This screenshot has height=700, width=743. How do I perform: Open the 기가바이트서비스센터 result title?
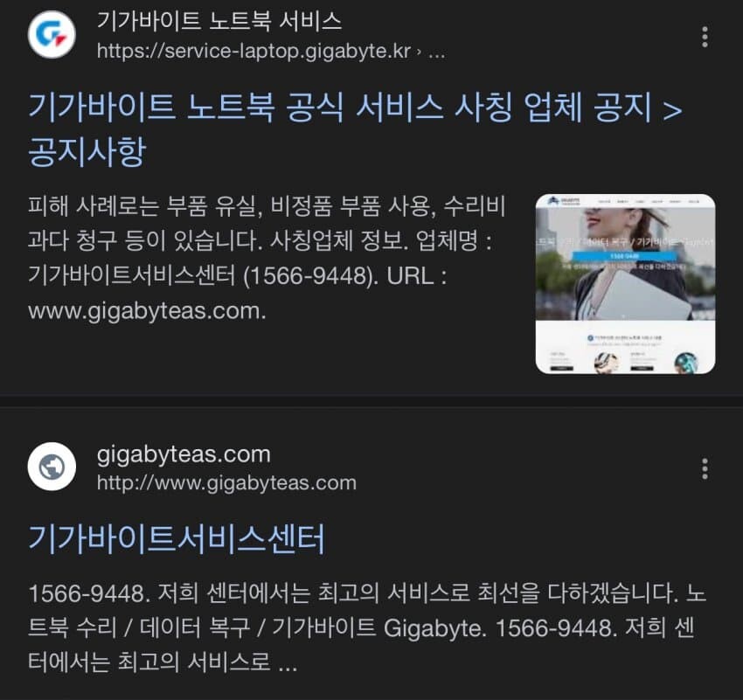pos(177,539)
